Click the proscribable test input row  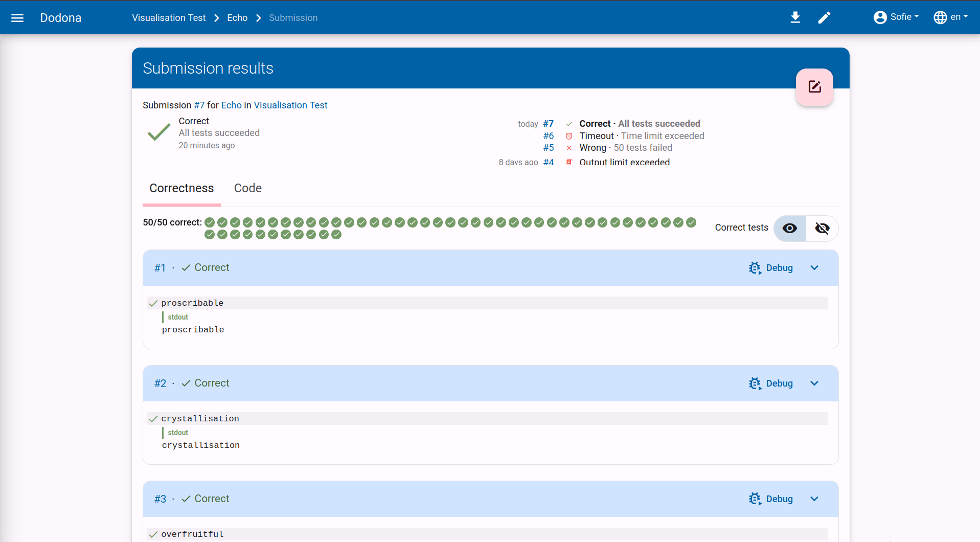click(487, 303)
